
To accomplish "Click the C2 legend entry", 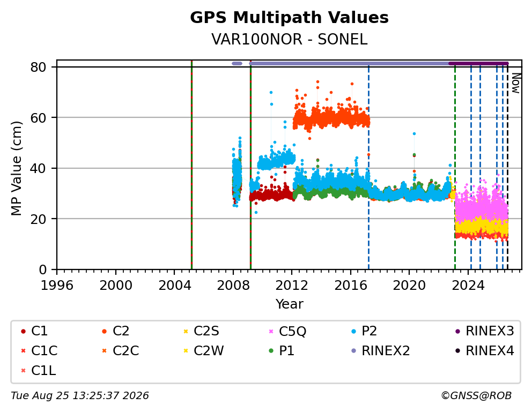I will (116, 331).
